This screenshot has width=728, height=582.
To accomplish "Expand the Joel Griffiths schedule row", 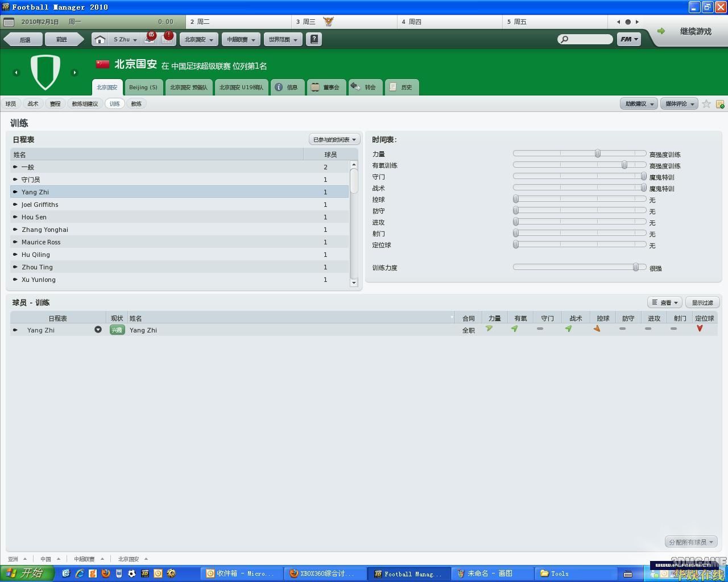I will click(x=15, y=205).
